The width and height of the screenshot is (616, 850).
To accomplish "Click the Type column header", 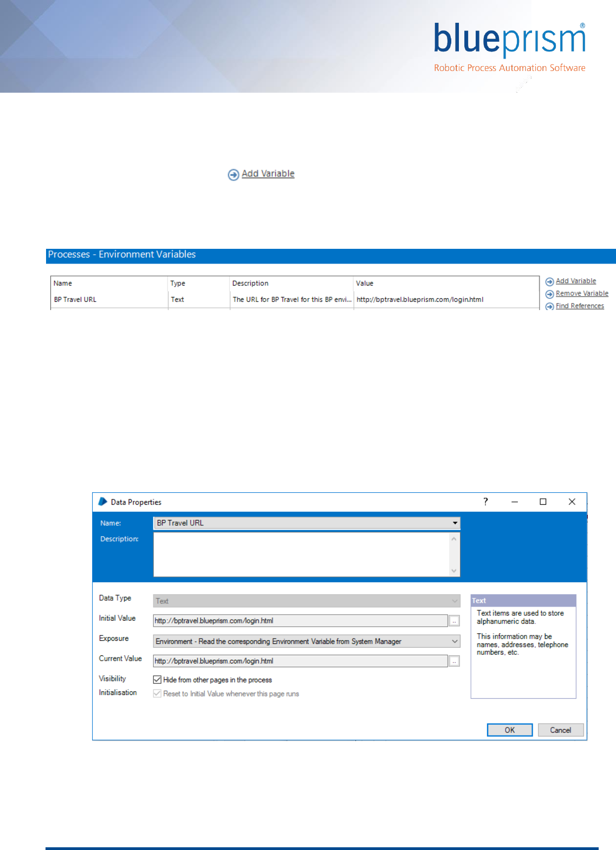I will pos(178,283).
